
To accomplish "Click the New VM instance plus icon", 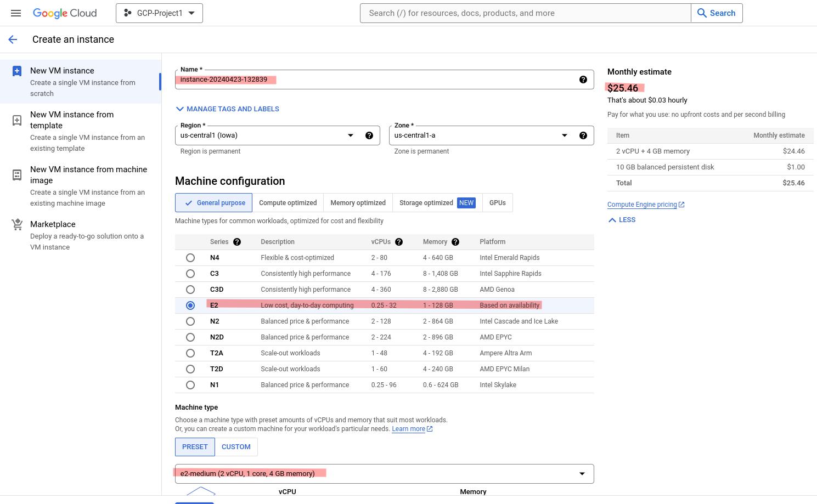I will (17, 71).
